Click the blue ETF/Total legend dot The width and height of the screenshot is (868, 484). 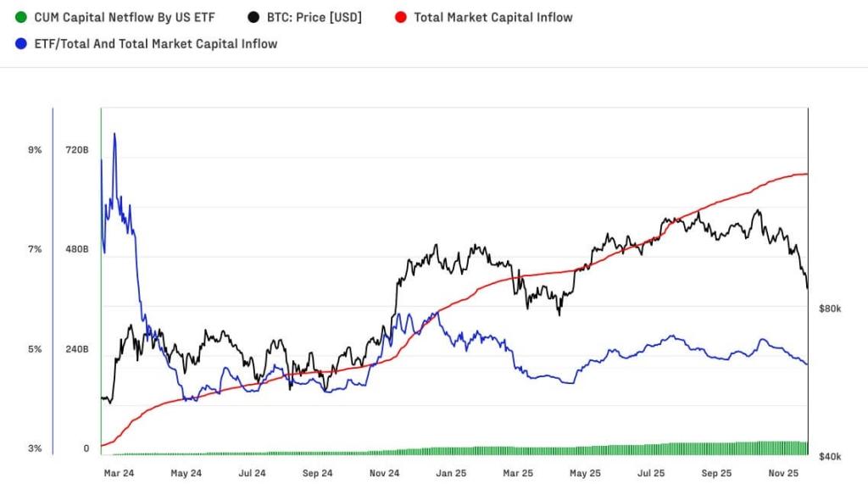pos(21,43)
